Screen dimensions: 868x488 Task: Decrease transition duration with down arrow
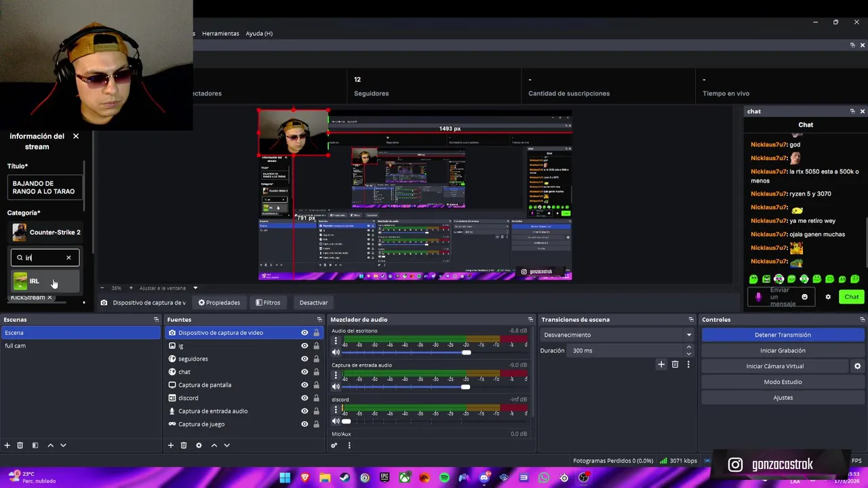click(x=689, y=353)
